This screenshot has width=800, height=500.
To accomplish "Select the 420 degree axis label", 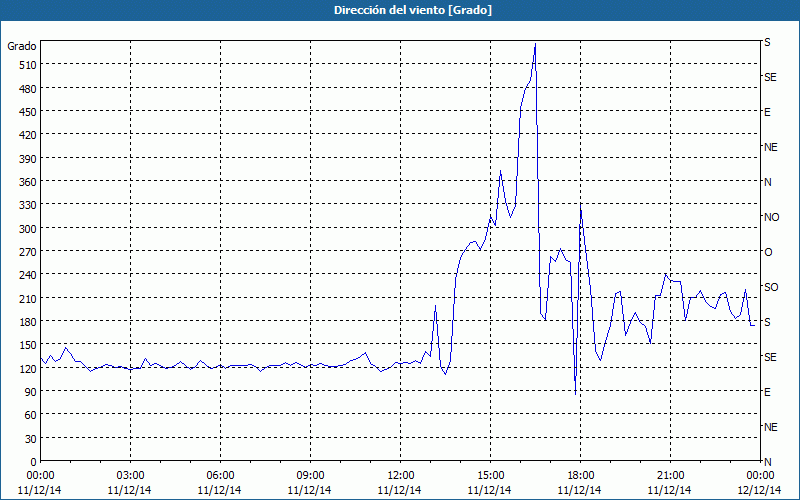I will point(27,135).
